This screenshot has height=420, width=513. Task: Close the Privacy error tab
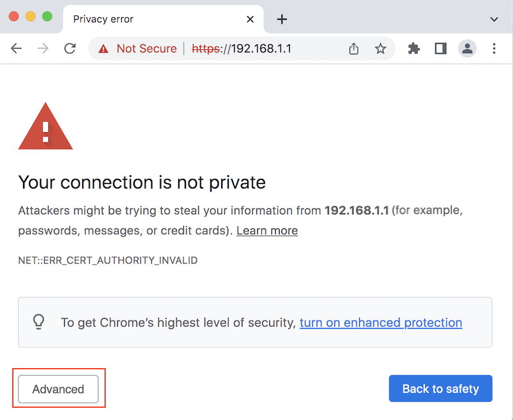[x=251, y=19]
